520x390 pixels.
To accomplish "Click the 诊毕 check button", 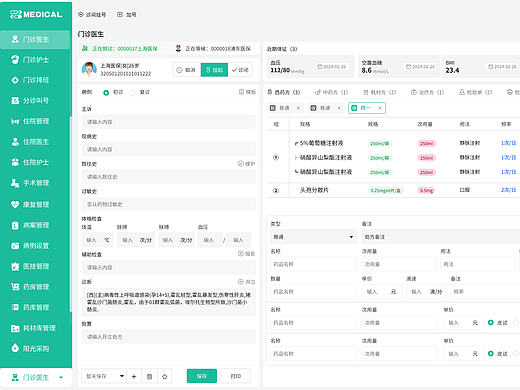I will click(240, 70).
